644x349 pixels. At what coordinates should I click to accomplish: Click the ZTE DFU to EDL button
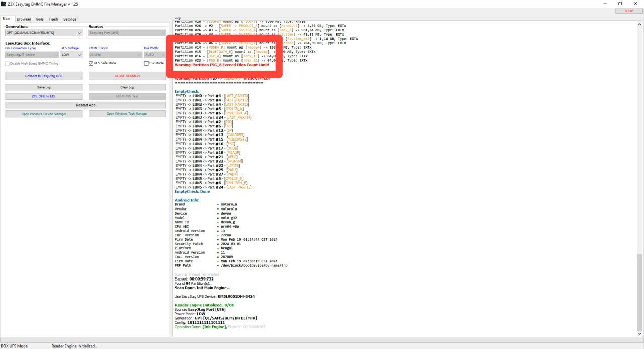(44, 96)
